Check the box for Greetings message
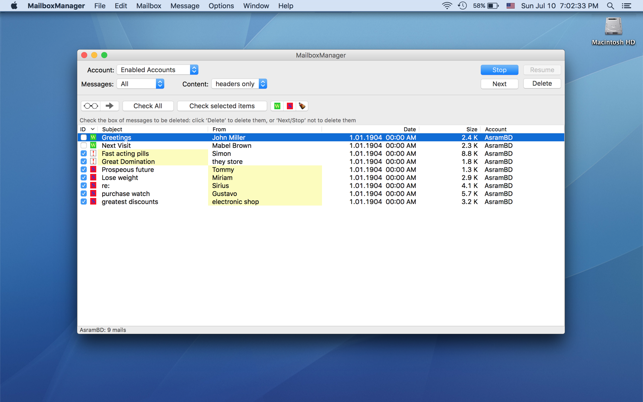 click(x=84, y=138)
